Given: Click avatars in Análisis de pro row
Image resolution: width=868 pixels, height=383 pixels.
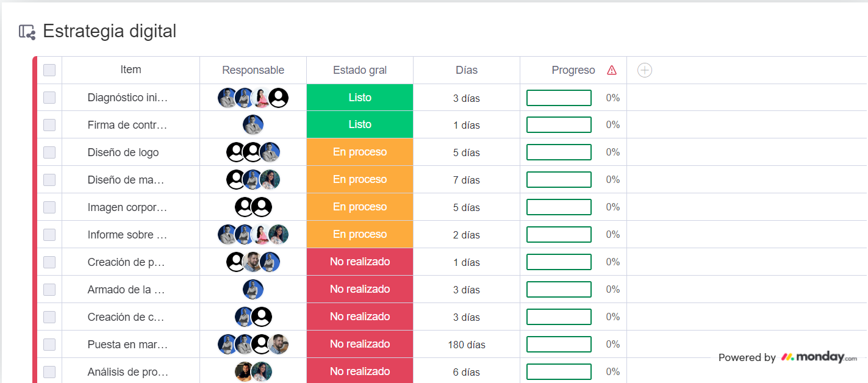Looking at the screenshot, I should tap(253, 371).
